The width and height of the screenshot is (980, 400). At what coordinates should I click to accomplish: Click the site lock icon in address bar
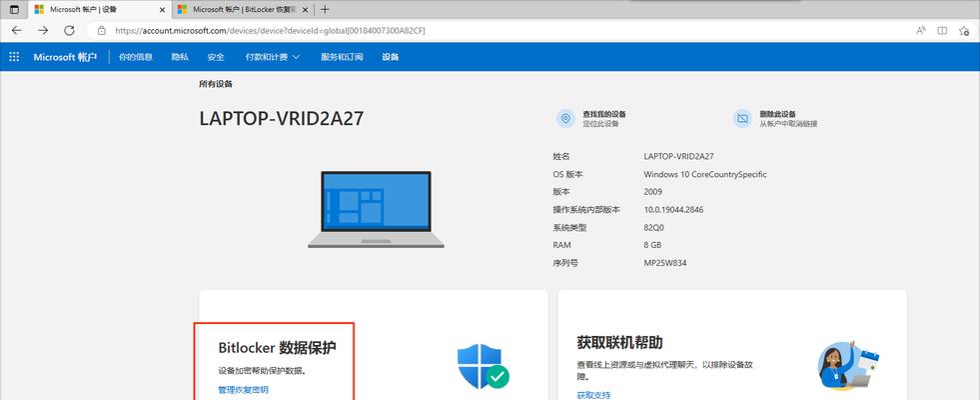click(101, 30)
